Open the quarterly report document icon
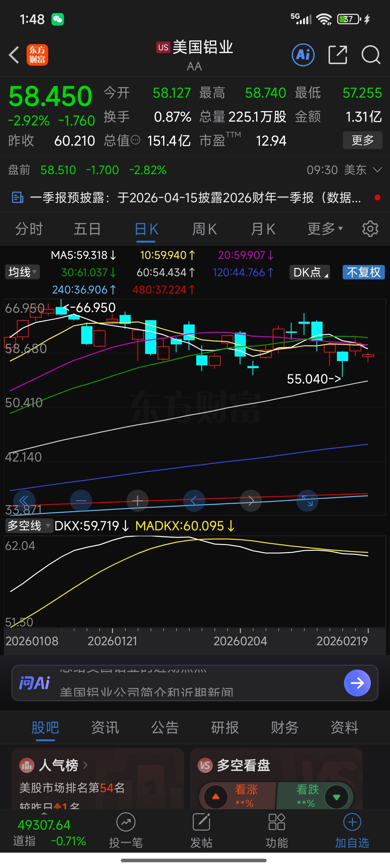Image resolution: width=390 pixels, height=868 pixels. pos(18,197)
